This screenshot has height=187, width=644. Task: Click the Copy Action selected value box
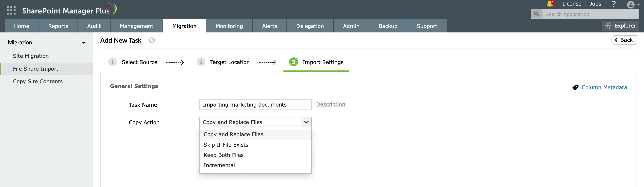(x=250, y=122)
